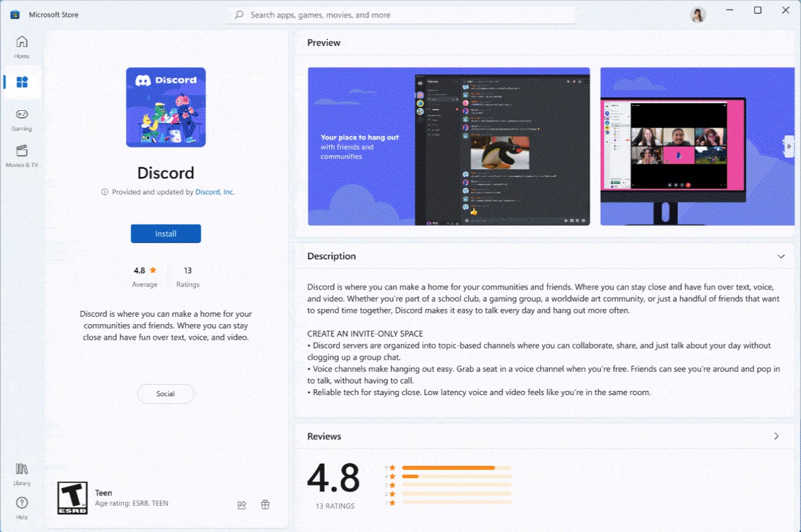Click the info icon beside Provided by
The image size is (801, 532).
pyautogui.click(x=105, y=192)
